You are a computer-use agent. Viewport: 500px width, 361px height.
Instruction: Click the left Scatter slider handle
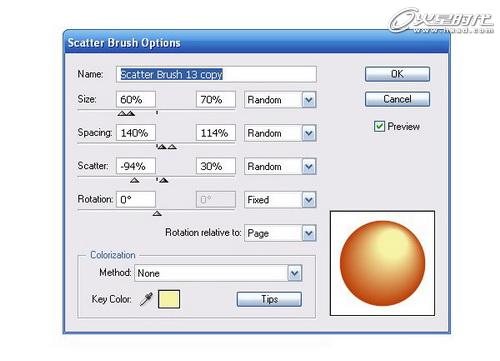[x=134, y=180]
